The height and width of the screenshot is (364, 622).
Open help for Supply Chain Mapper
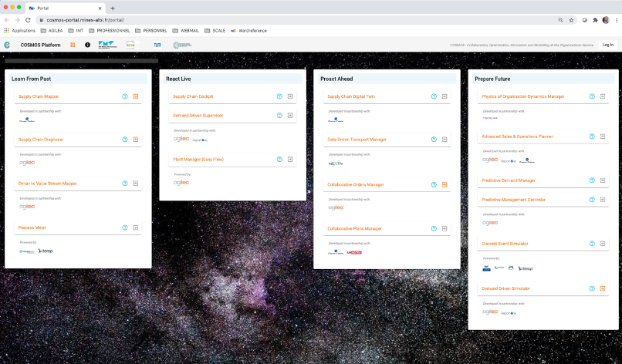click(125, 96)
